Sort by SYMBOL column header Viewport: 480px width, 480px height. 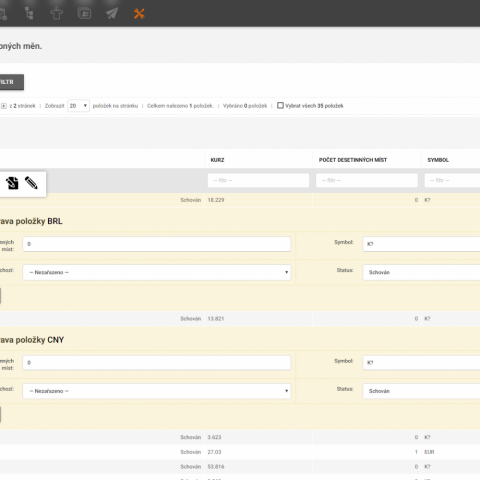438,160
